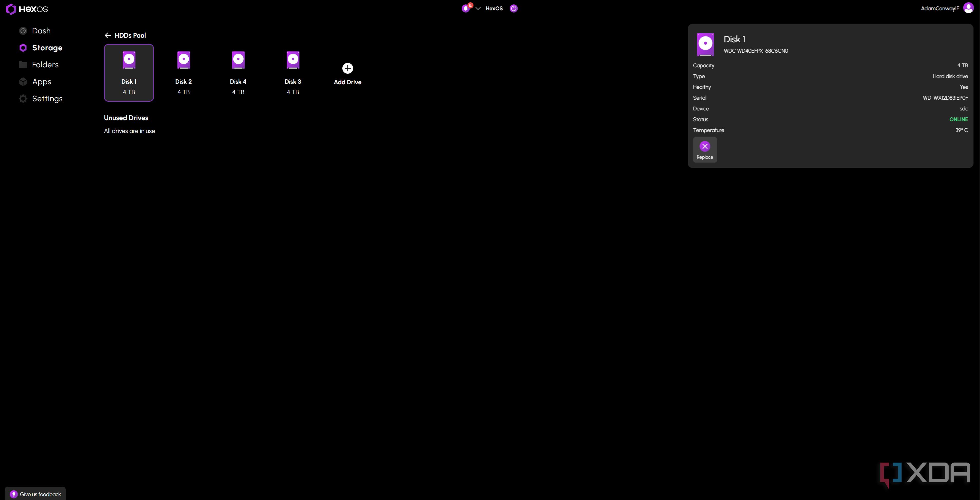
Task: Click the Hard disk drive type value
Action: pos(950,77)
